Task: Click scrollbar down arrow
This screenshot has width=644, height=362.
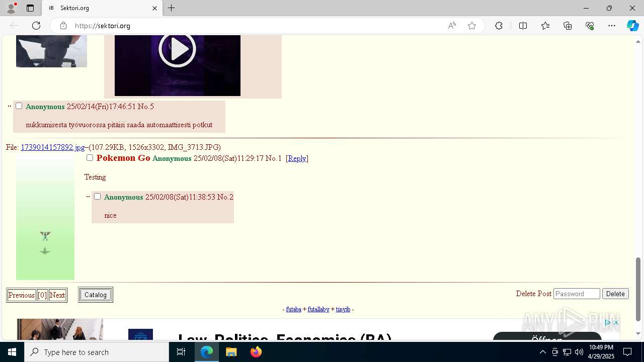Action: (638, 333)
